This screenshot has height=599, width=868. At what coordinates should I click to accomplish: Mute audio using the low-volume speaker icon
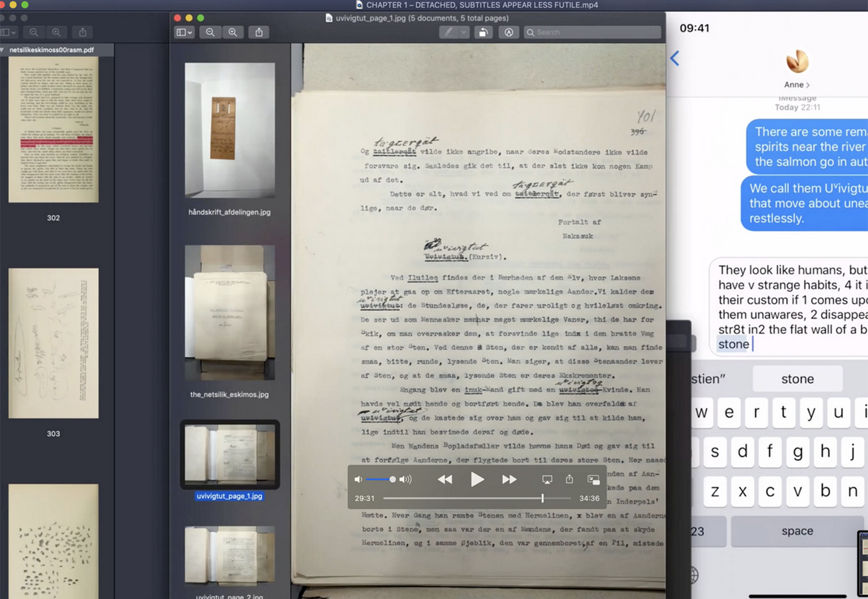pos(358,479)
